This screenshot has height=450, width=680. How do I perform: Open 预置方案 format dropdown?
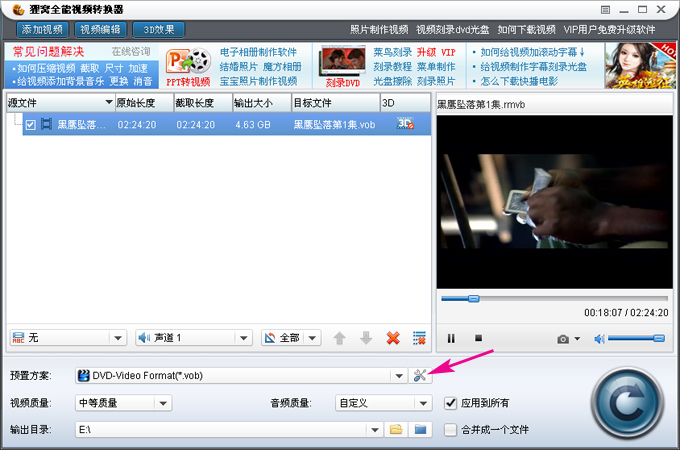pos(399,375)
